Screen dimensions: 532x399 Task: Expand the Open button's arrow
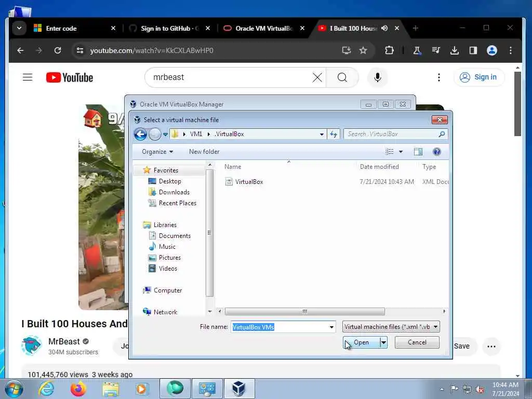(x=383, y=342)
